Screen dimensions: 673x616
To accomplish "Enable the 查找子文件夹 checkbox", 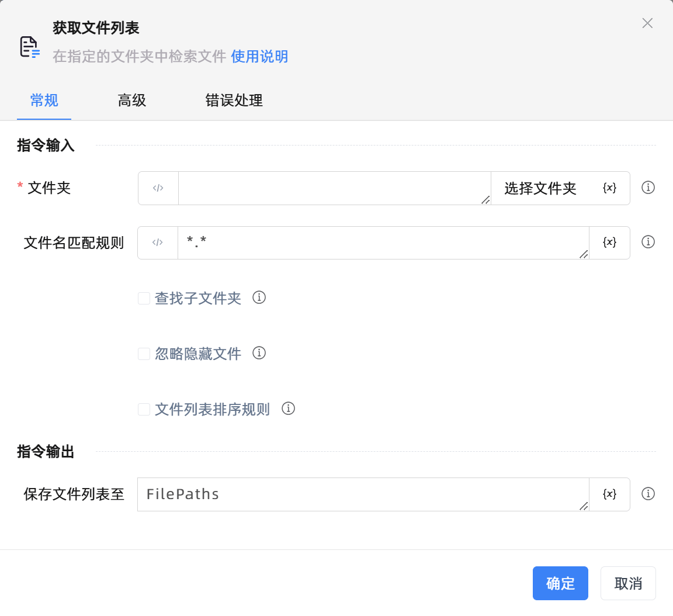I will point(144,297).
